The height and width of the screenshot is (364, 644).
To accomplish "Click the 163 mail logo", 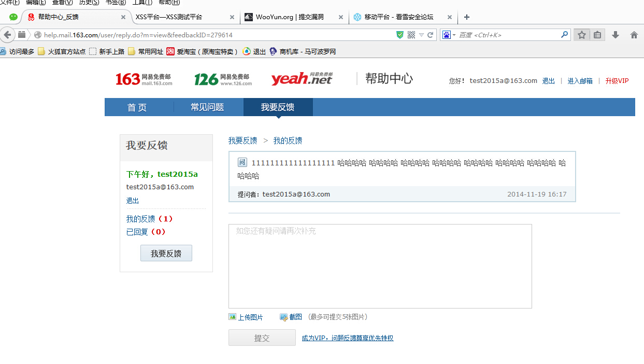I will pos(144,79).
